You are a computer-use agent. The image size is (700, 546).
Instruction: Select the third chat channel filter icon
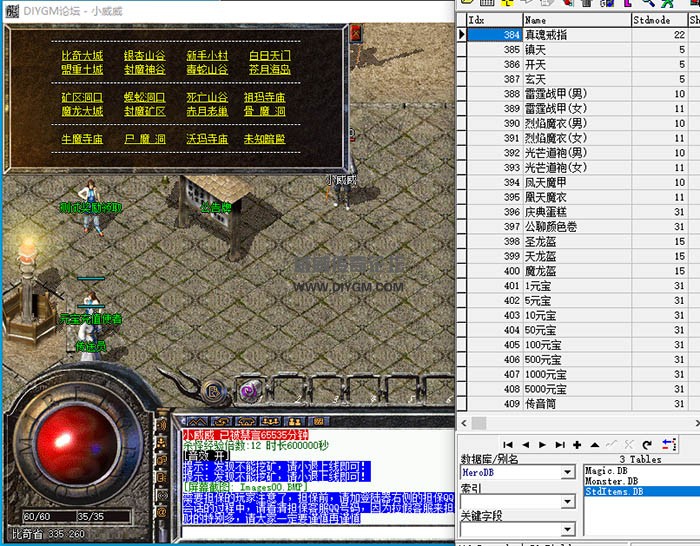coord(246,421)
